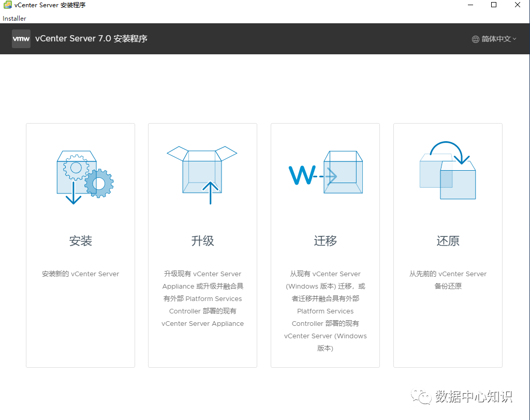Viewport: 530px width, 420px height.
Task: Maximize the installer window
Action: [x=493, y=5]
